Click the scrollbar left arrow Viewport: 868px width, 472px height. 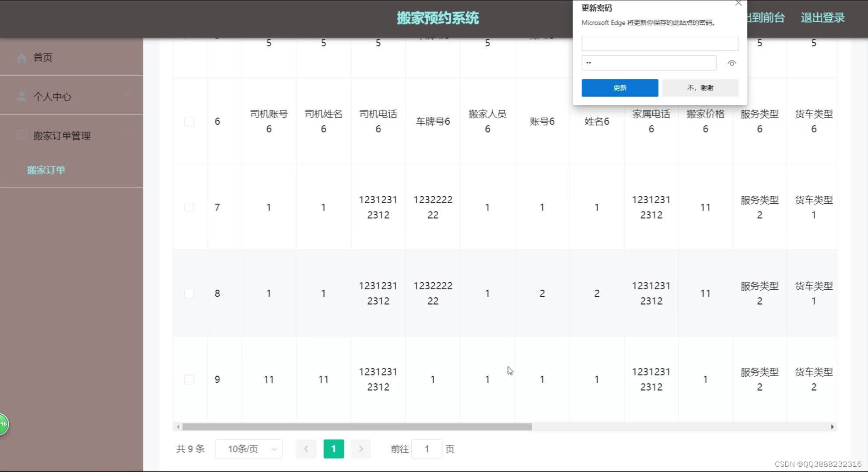pos(178,427)
